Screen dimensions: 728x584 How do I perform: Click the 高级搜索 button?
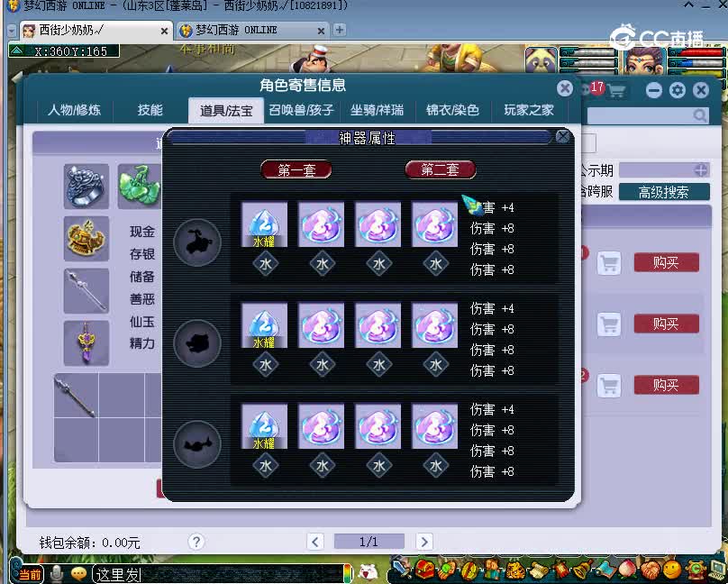[664, 192]
